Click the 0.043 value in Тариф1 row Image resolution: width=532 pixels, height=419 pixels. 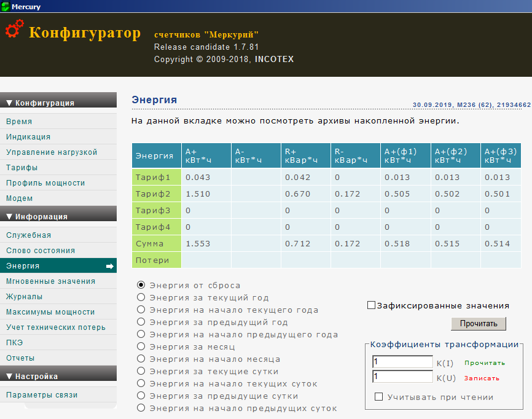(198, 177)
